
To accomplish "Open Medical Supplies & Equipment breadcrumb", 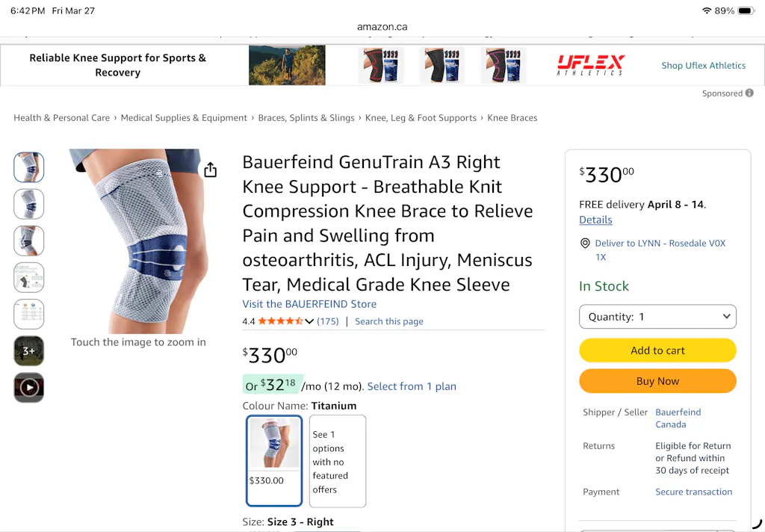I will [184, 118].
